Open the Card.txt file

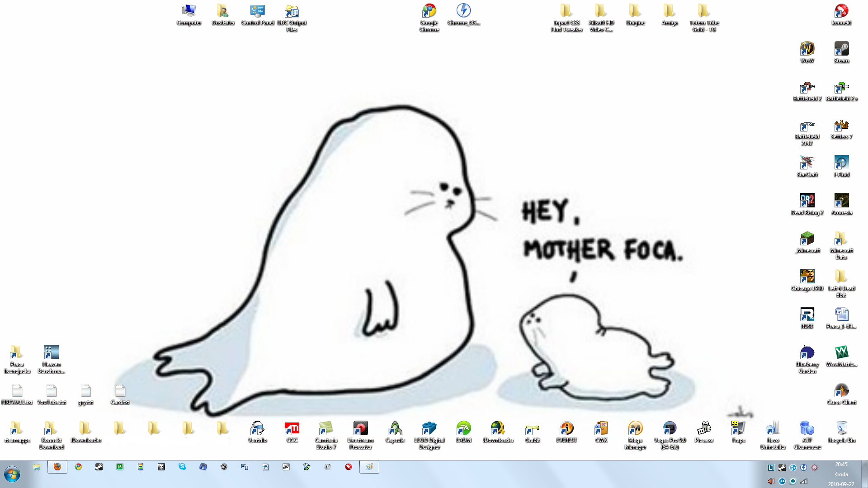[120, 394]
